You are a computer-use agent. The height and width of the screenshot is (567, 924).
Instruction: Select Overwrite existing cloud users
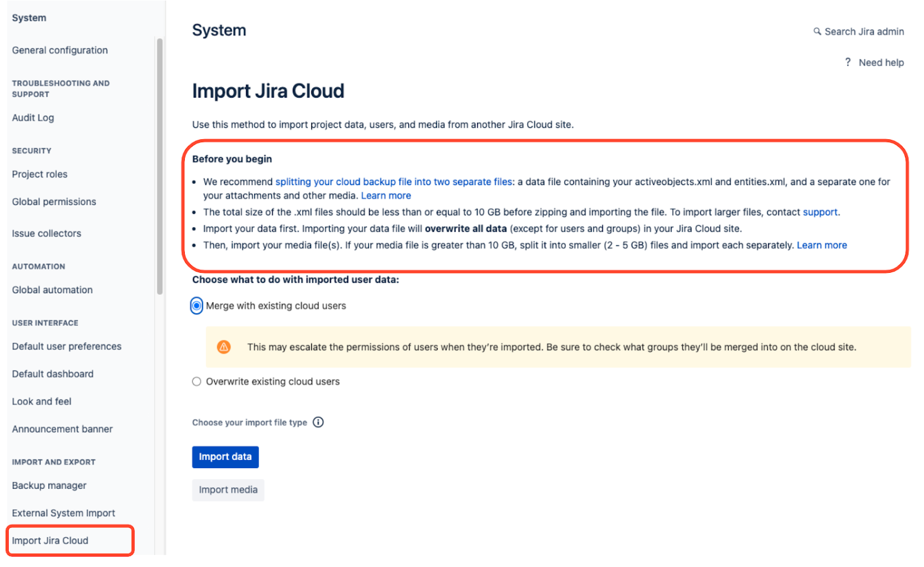197,381
